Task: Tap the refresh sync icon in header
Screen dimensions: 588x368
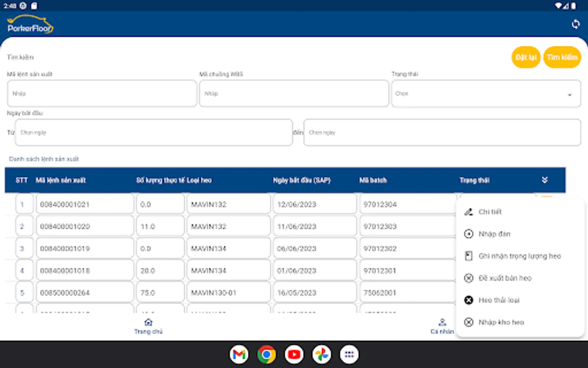Action: 576,24
